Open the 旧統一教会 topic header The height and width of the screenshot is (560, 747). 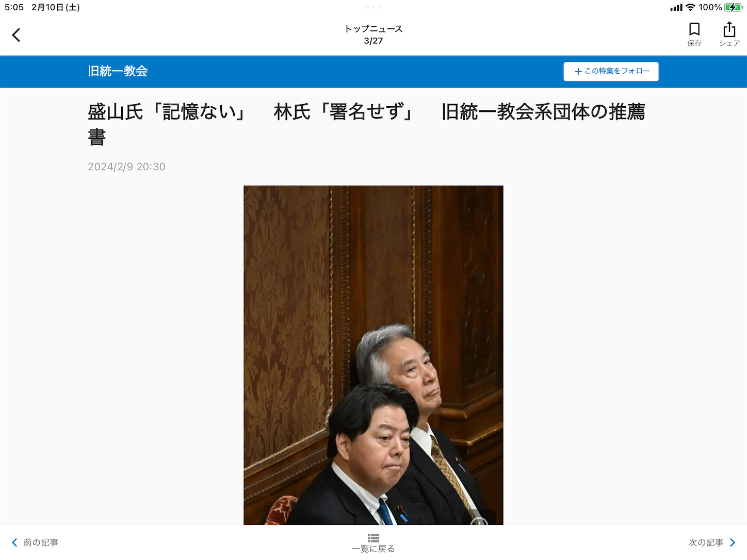tap(118, 71)
